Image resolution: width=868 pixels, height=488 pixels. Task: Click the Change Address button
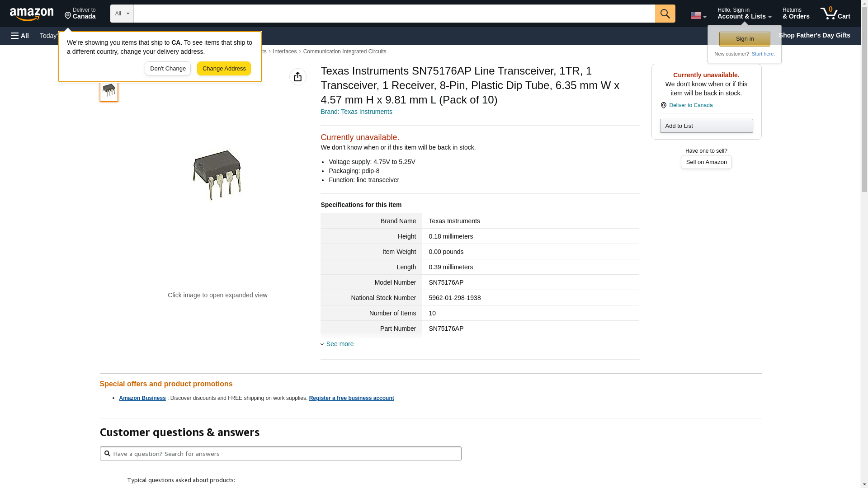point(224,69)
